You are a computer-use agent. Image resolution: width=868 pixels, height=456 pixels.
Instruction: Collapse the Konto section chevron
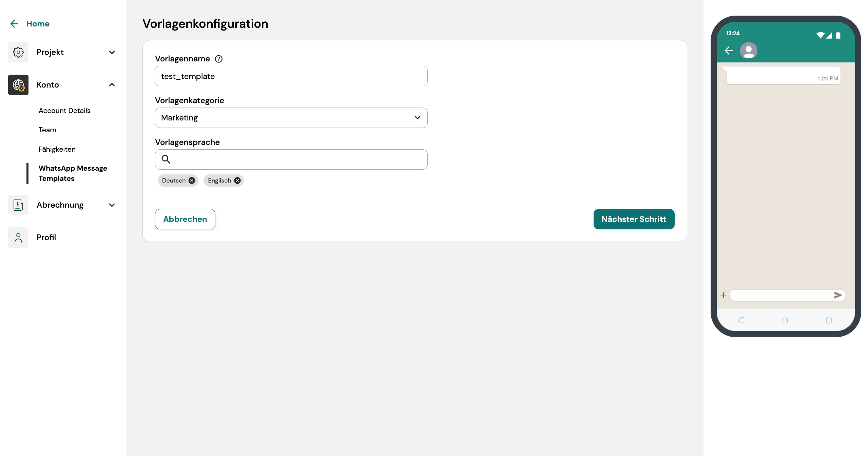pos(112,84)
